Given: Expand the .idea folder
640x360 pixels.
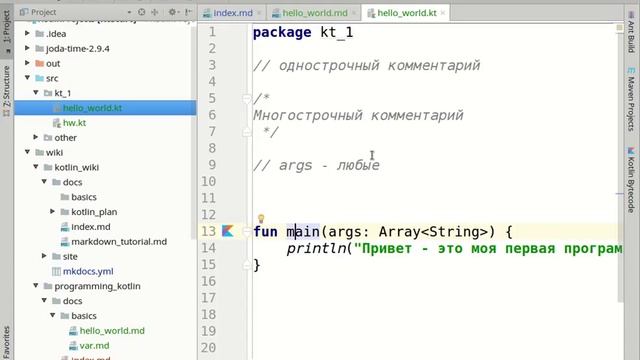Looking at the screenshot, I should 27,33.
